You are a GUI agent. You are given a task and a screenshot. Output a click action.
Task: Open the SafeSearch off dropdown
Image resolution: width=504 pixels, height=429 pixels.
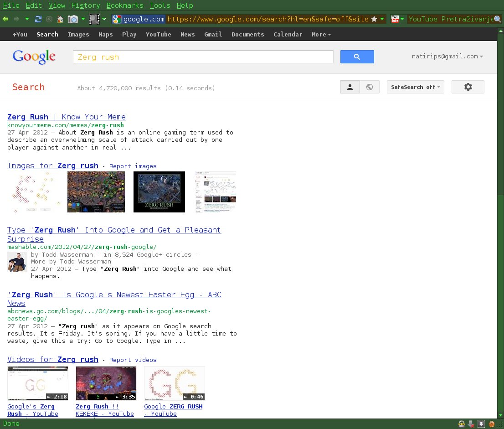point(415,87)
